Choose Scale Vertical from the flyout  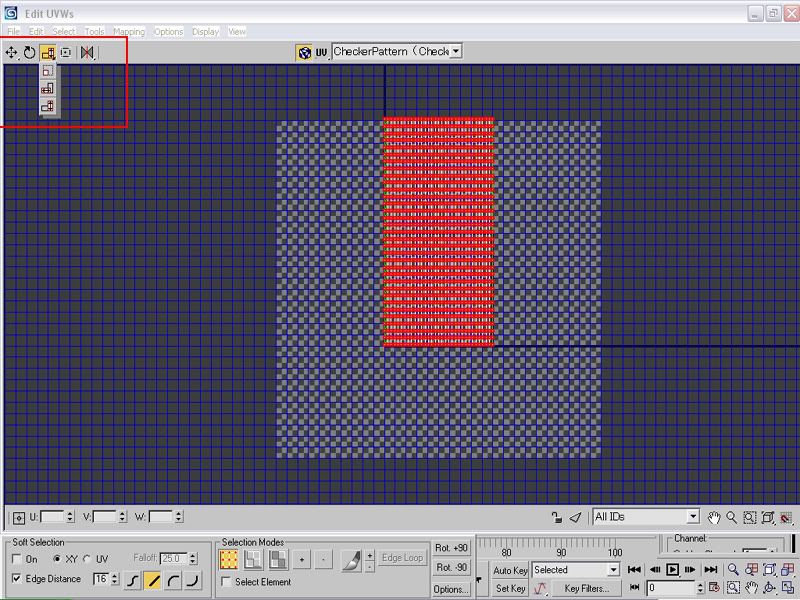pyautogui.click(x=48, y=106)
